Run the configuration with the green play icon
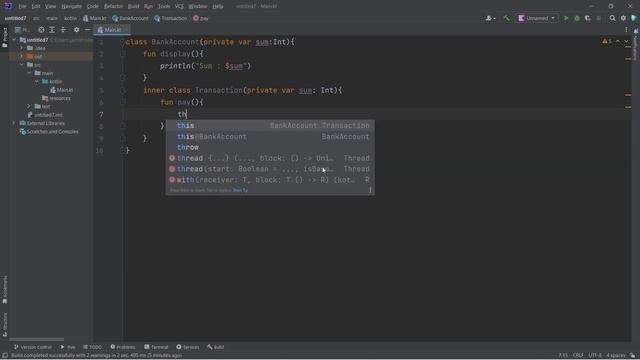Viewport: 640px width, 360px height. (566, 18)
